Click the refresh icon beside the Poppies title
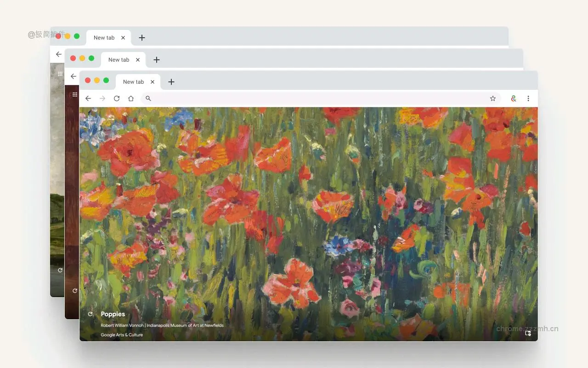The height and width of the screenshot is (368, 588). pyautogui.click(x=90, y=314)
